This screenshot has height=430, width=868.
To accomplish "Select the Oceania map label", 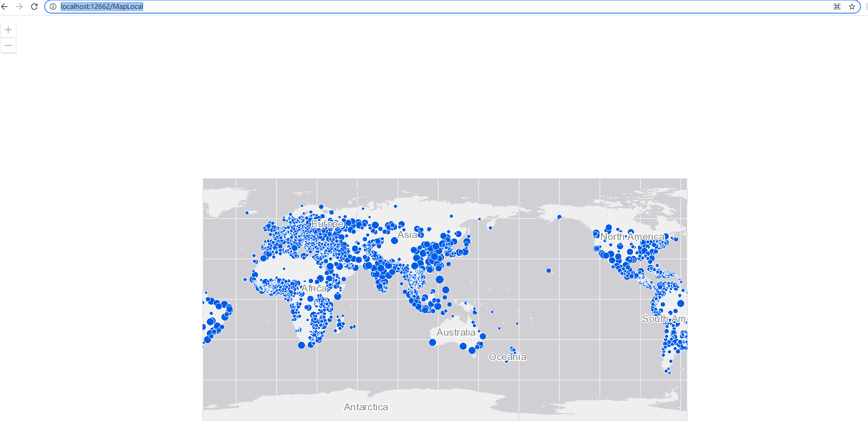I will tap(508, 357).
